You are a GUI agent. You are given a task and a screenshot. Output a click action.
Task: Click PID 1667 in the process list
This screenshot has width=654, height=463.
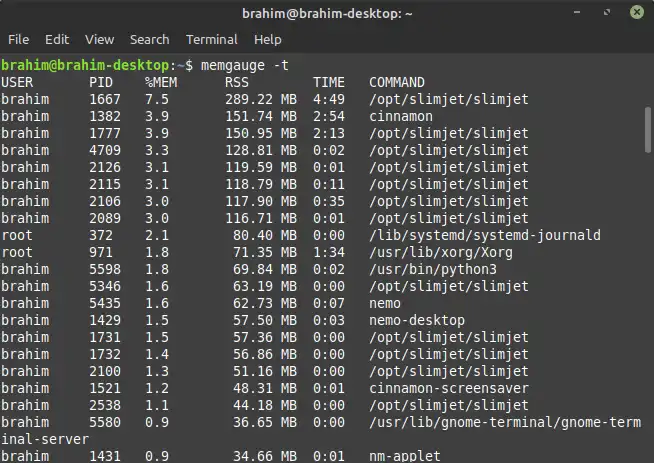point(105,99)
